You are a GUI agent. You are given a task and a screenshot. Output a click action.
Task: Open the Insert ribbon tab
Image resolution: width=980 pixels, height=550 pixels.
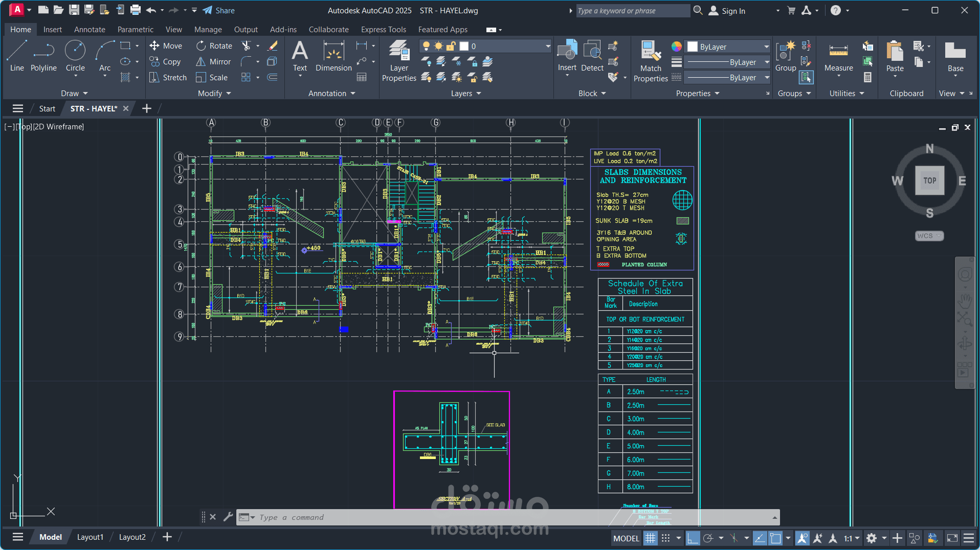click(x=52, y=30)
